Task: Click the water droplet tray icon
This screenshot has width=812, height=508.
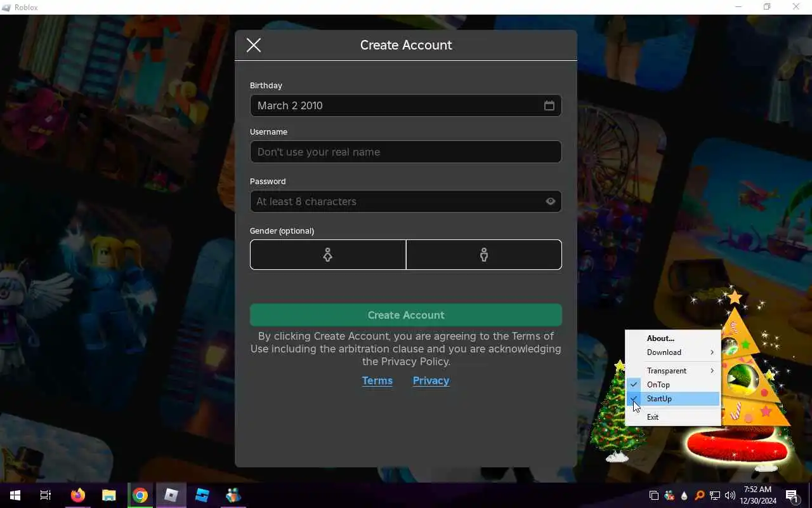Action: pyautogui.click(x=684, y=495)
